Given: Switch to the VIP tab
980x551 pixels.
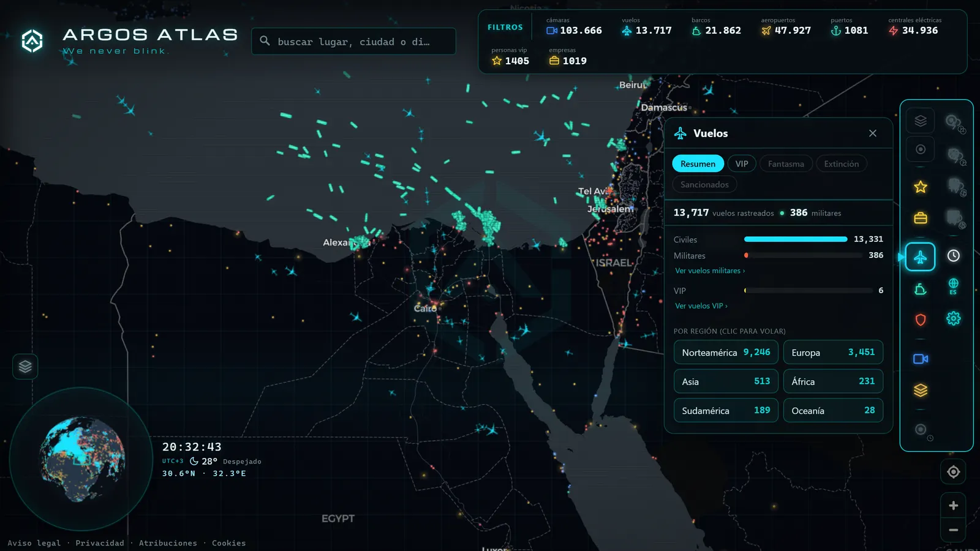Looking at the screenshot, I should coord(742,163).
